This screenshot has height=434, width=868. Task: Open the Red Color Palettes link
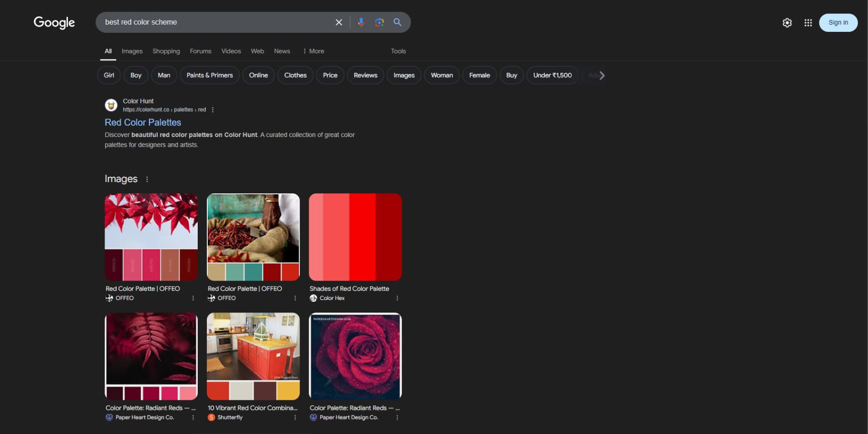tap(143, 122)
